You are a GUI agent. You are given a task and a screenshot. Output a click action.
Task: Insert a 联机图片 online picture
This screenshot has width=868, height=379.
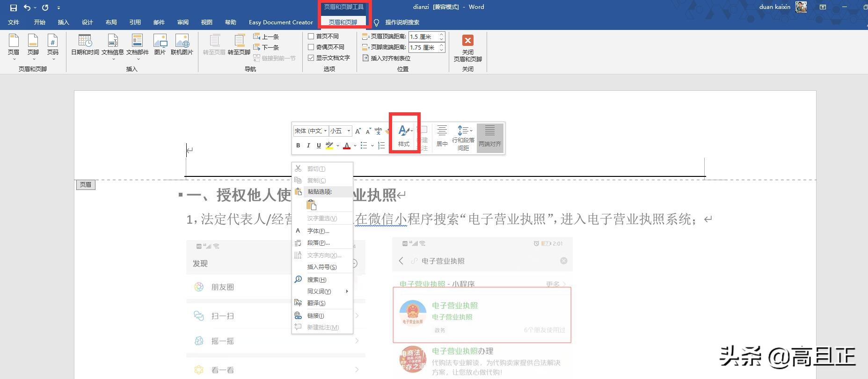tap(182, 45)
